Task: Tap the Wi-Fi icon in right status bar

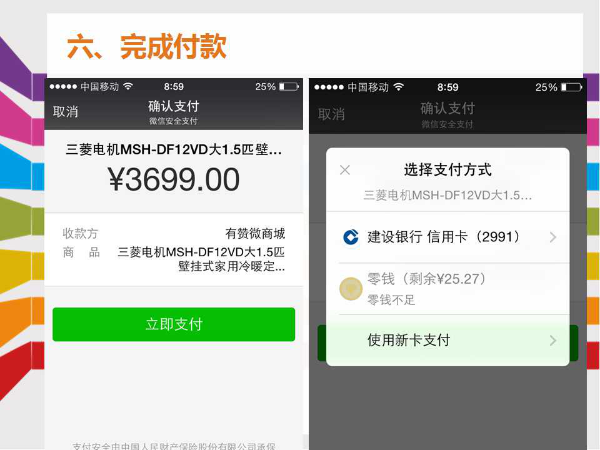Action: [x=399, y=87]
